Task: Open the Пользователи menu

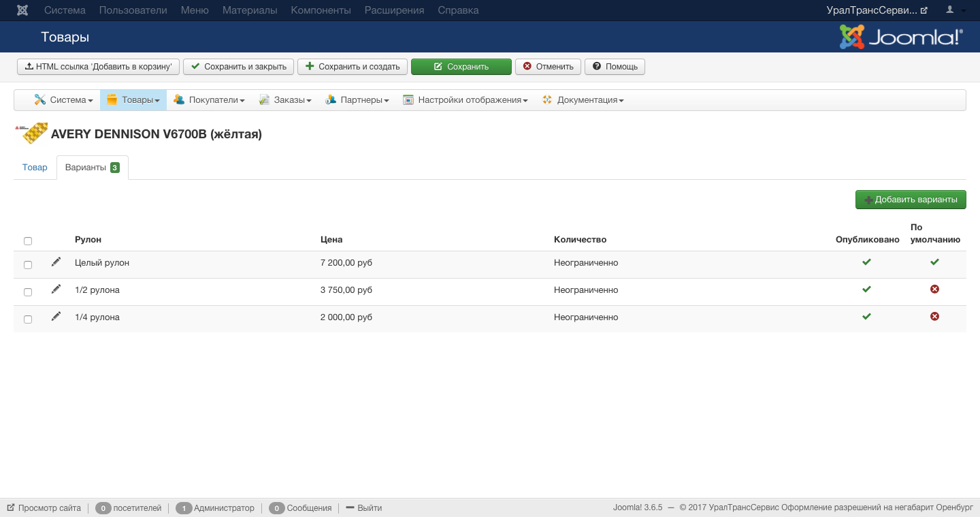Action: tap(133, 10)
